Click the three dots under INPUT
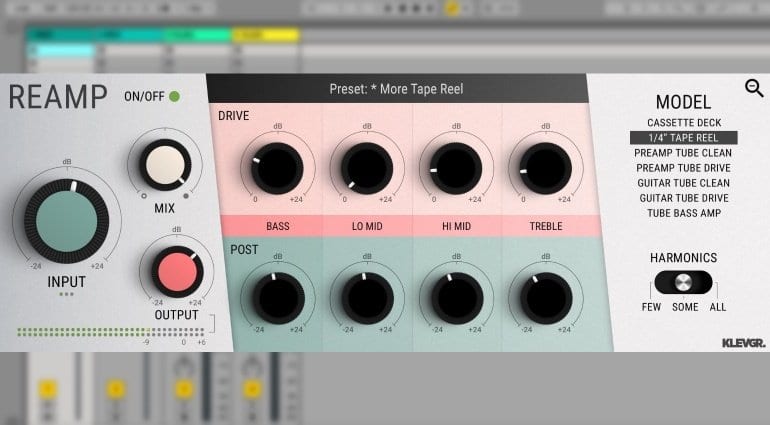Viewport: 770px width, 425px height. pos(66,294)
